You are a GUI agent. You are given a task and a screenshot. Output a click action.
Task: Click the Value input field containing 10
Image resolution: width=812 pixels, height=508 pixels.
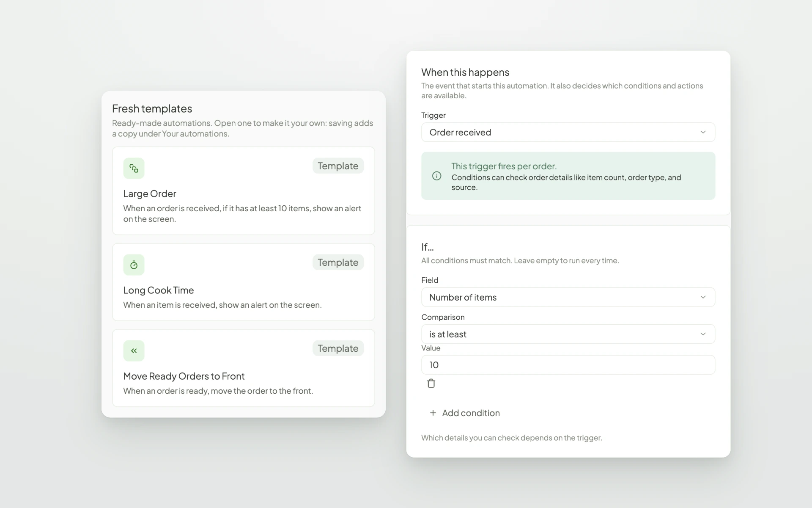(x=568, y=365)
